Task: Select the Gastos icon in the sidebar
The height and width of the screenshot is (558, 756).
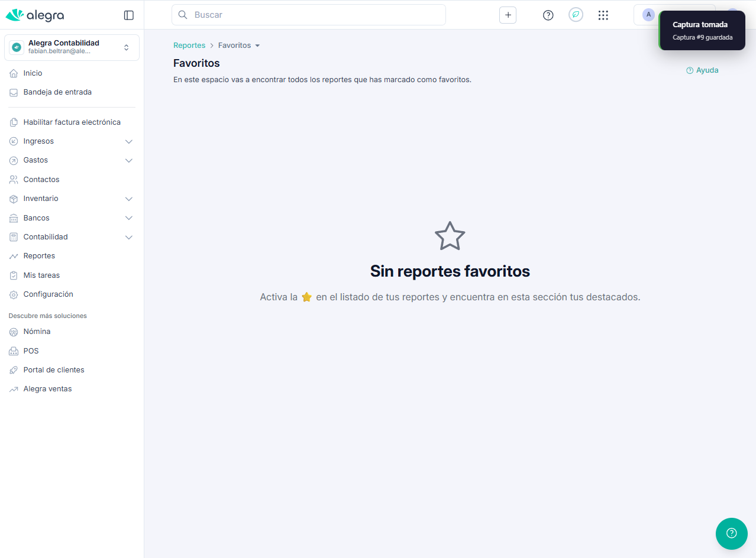Action: coord(13,160)
